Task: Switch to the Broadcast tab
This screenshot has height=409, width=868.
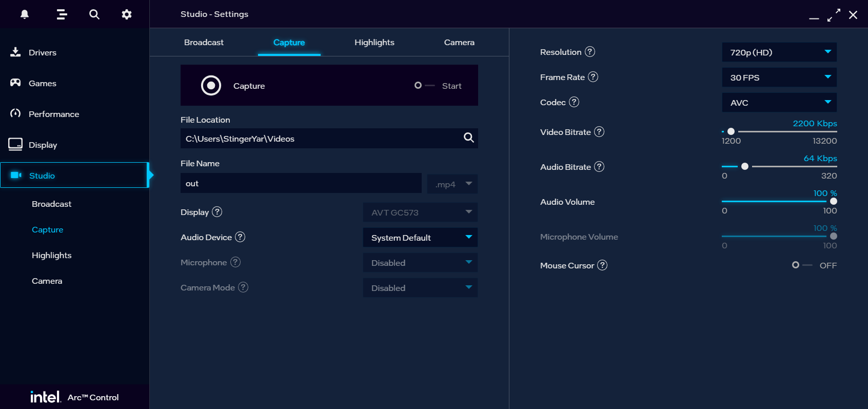Action: [204, 43]
